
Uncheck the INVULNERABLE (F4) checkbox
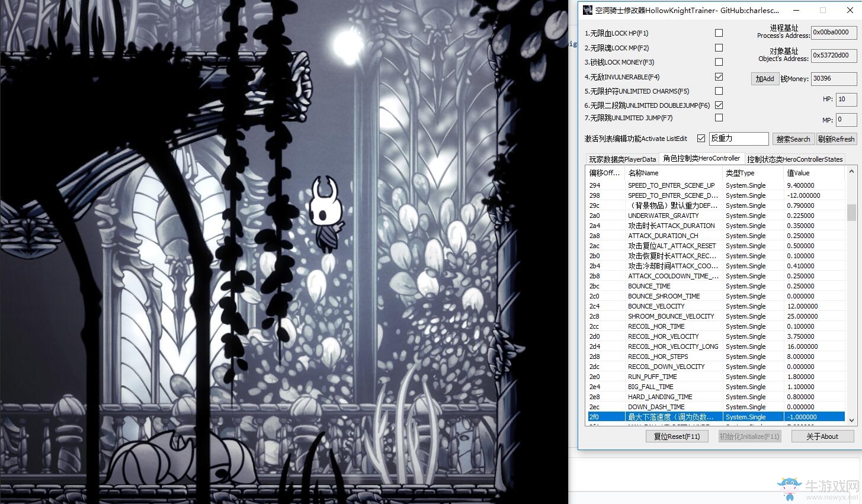click(719, 76)
